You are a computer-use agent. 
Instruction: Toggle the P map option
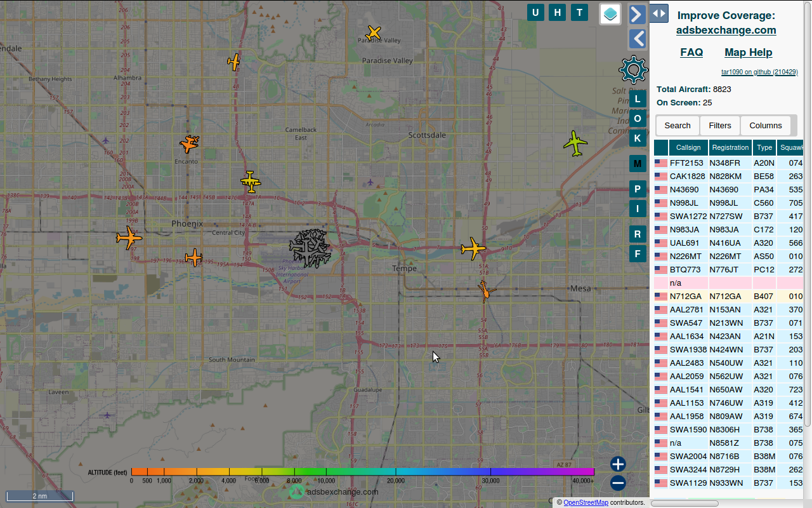pyautogui.click(x=638, y=189)
